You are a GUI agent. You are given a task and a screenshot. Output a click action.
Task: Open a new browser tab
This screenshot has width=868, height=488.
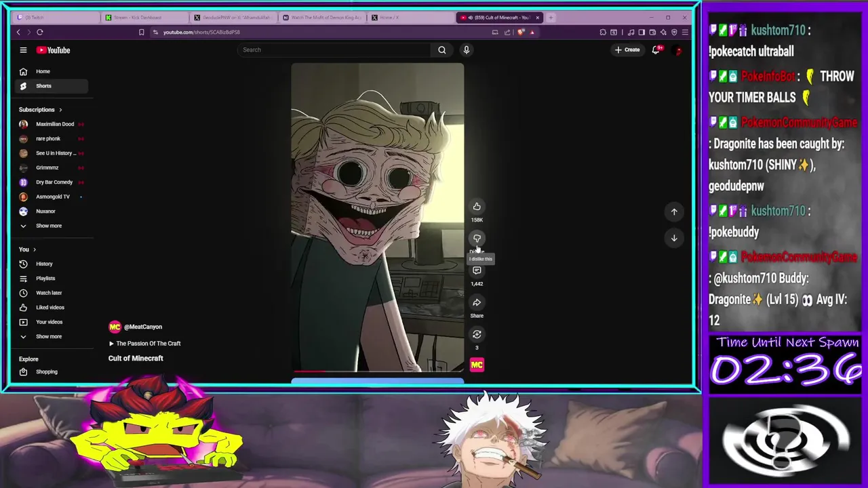pos(551,18)
